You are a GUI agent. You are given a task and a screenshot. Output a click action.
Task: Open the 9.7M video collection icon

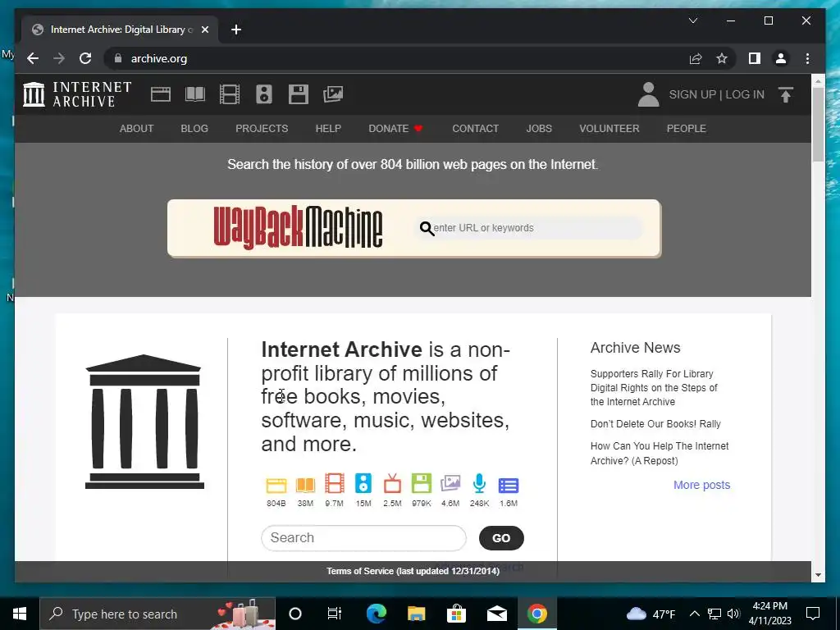pos(335,483)
